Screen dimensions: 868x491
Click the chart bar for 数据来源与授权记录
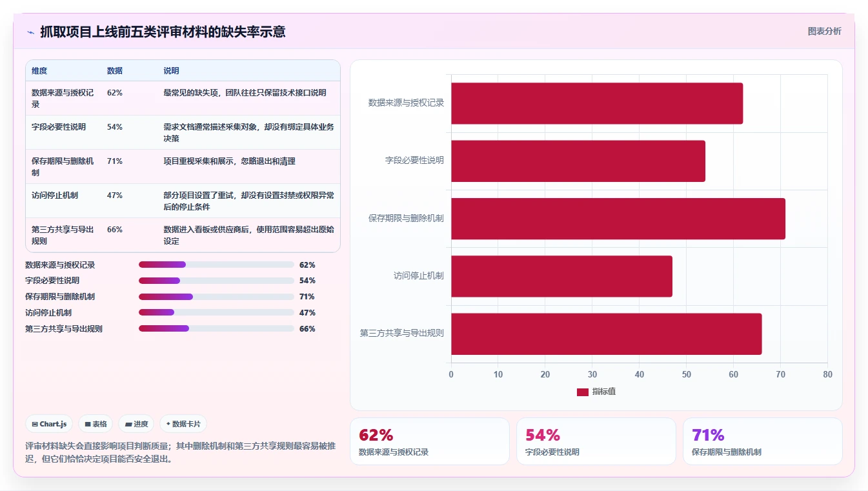pos(597,103)
